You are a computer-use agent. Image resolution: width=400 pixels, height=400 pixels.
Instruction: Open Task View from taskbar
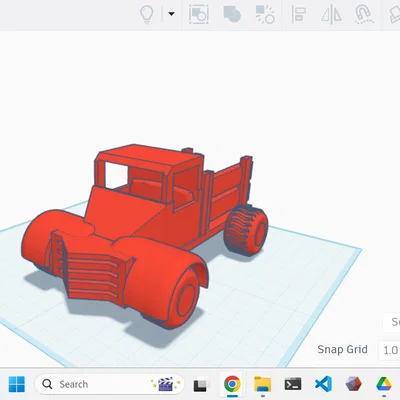201,385
